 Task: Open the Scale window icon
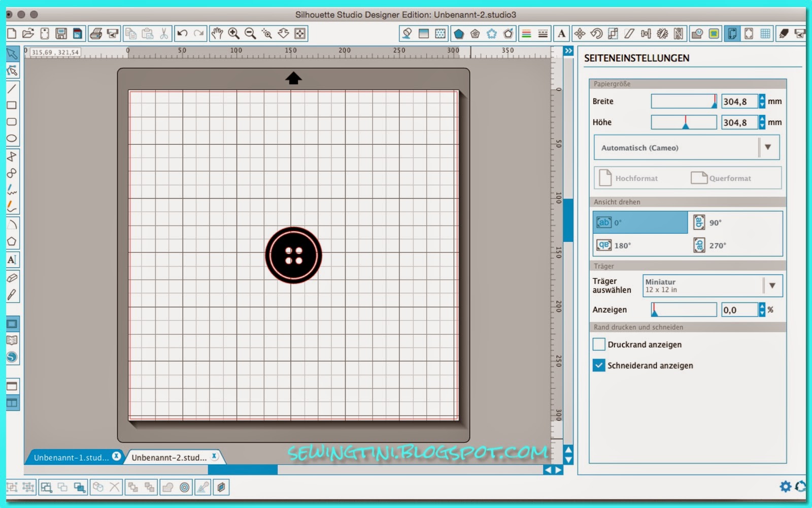point(613,34)
